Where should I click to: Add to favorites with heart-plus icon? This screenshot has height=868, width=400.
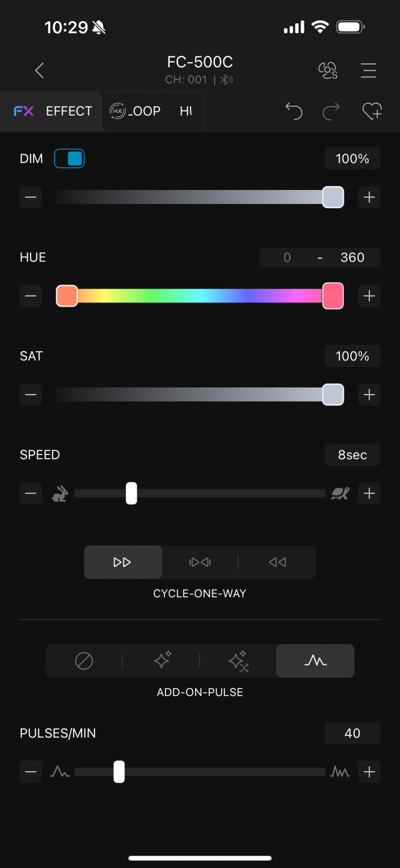click(x=372, y=111)
